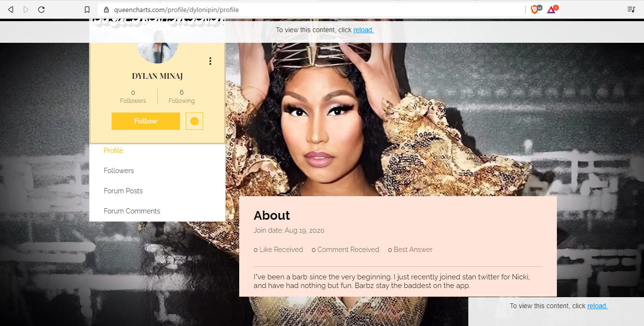View the 0 Followers count
Image resolution: width=644 pixels, height=326 pixels.
point(133,96)
